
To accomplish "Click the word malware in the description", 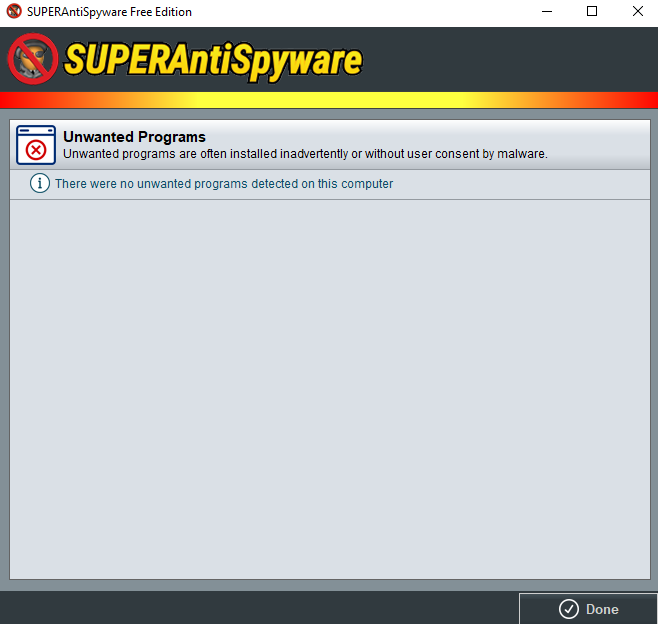I will 522,154.
